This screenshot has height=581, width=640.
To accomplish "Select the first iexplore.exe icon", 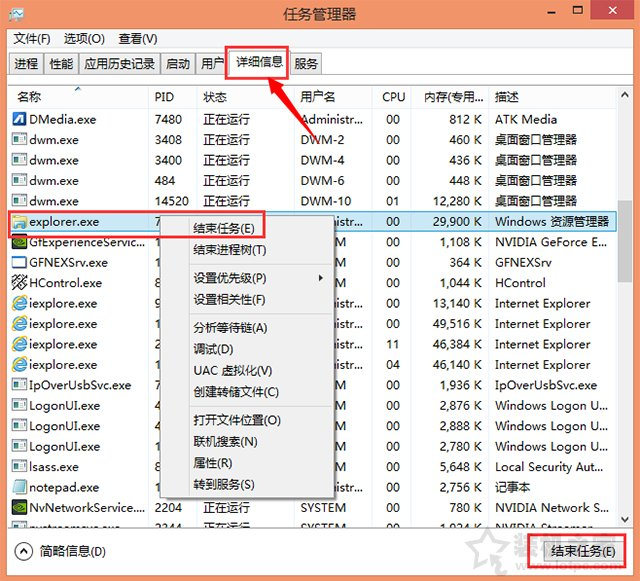I will [x=19, y=304].
